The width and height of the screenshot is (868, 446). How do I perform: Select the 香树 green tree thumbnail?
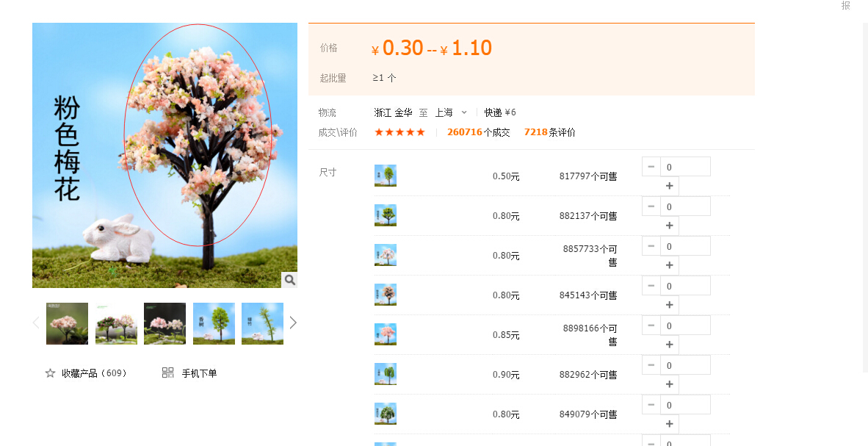point(214,323)
